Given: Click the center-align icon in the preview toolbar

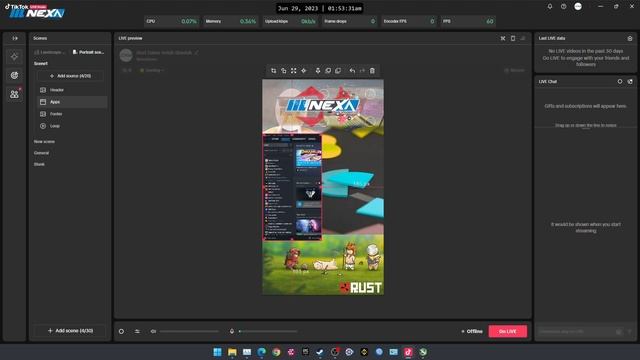Looking at the screenshot, I should pos(304,71).
